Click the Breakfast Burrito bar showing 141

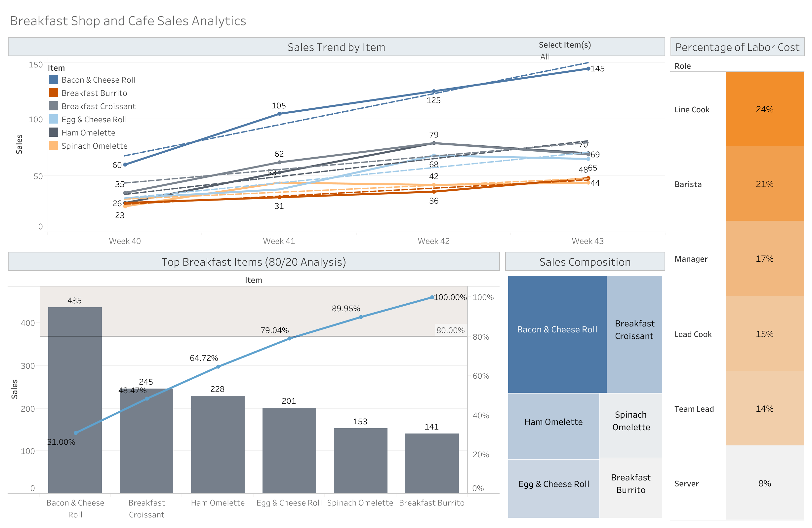click(x=432, y=464)
